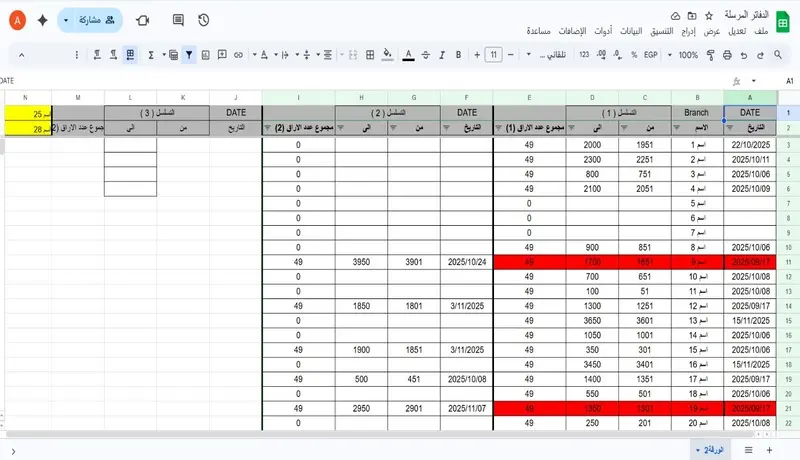The width and height of the screenshot is (800, 460).
Task: Open filter dropdown in الاسم column B
Action: (677, 127)
